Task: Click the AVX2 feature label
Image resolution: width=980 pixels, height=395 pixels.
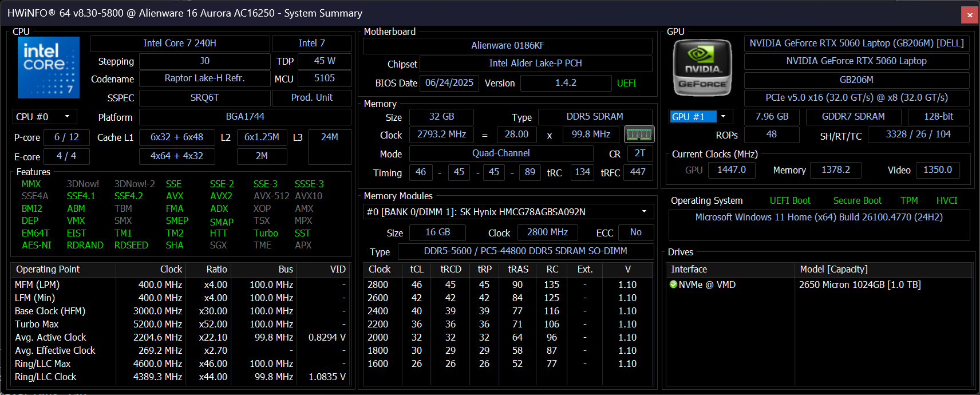Action: [x=221, y=196]
